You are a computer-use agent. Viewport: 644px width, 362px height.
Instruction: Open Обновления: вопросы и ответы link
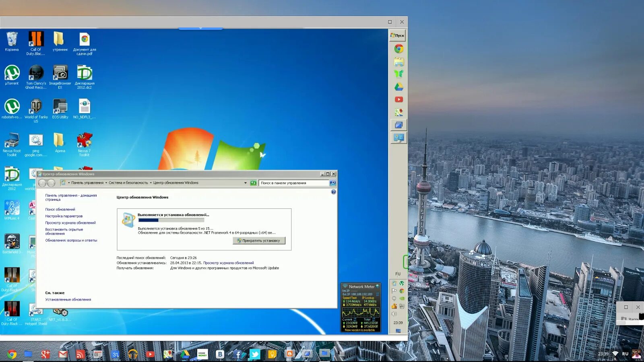pyautogui.click(x=71, y=241)
